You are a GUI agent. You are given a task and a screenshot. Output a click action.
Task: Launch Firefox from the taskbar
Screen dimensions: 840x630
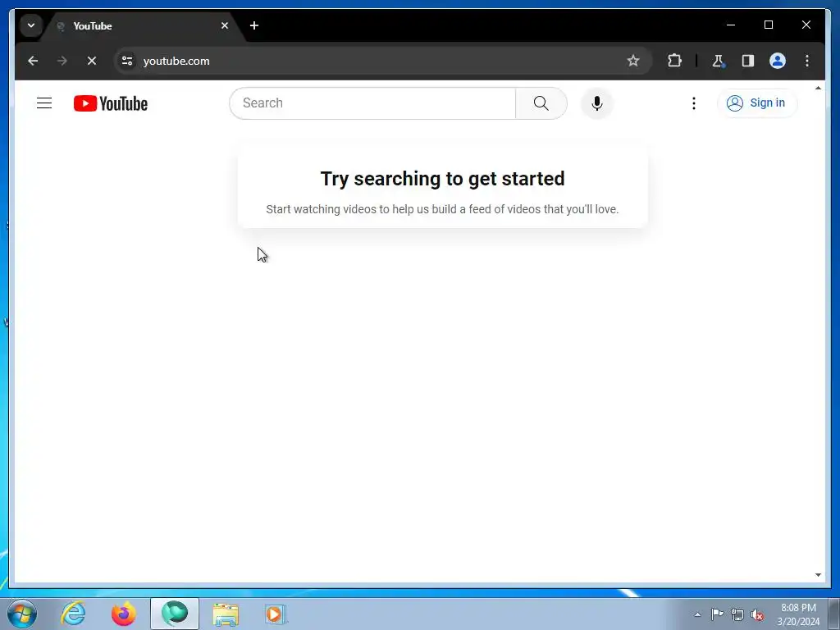point(124,614)
